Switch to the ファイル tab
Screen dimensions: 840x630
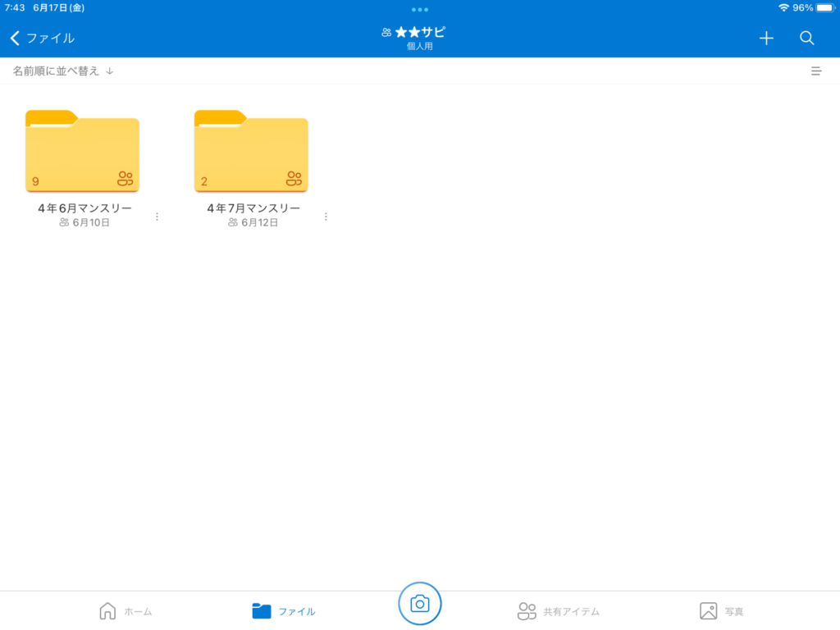tap(283, 610)
